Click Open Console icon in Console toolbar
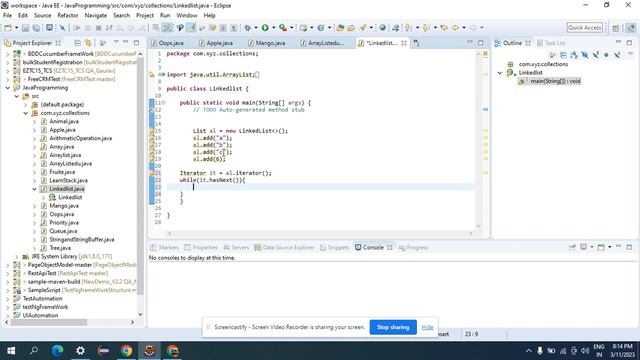Screen dimensions: 640x360 coord(601,247)
